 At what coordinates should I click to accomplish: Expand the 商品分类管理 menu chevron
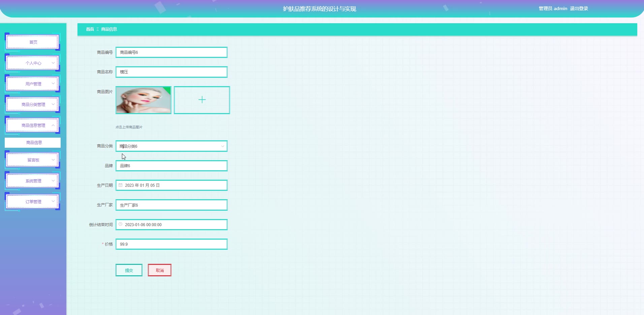pyautogui.click(x=53, y=104)
